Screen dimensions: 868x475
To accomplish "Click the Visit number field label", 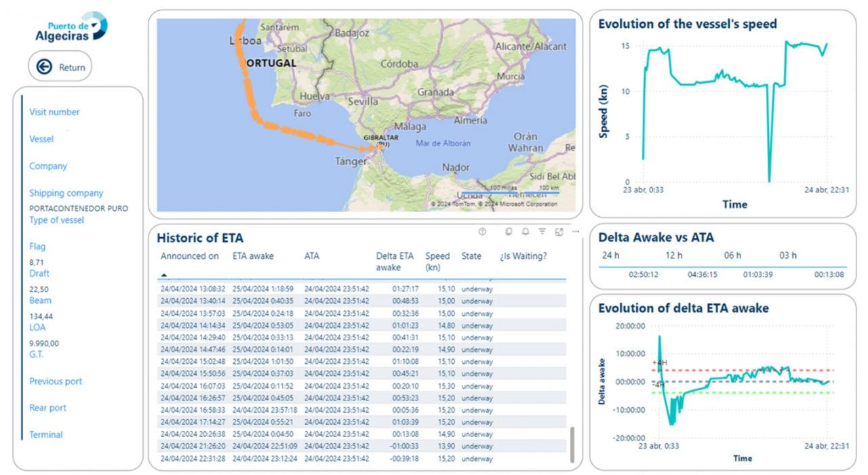I will coord(54,112).
